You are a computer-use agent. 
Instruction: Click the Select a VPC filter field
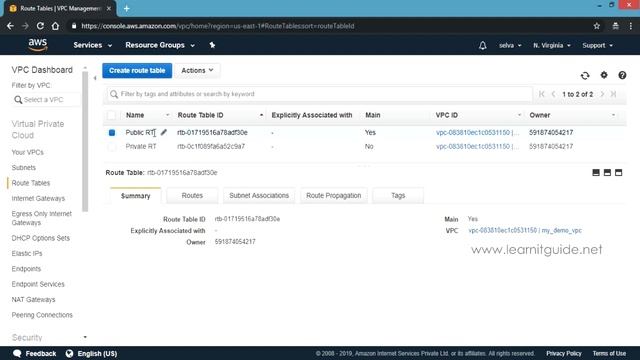(46, 100)
